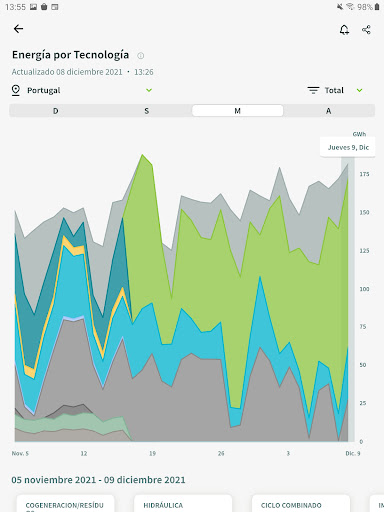Tap the location pin icon
This screenshot has width=384, height=512.
click(16, 90)
